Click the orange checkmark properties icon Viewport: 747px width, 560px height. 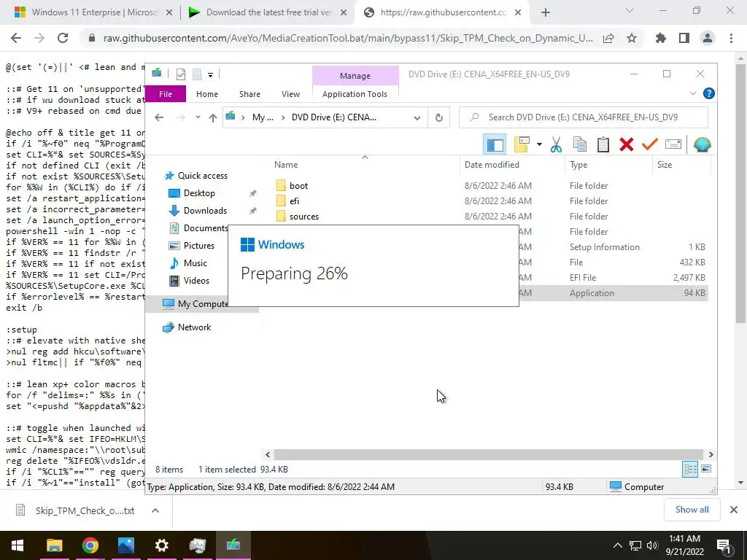click(x=650, y=144)
